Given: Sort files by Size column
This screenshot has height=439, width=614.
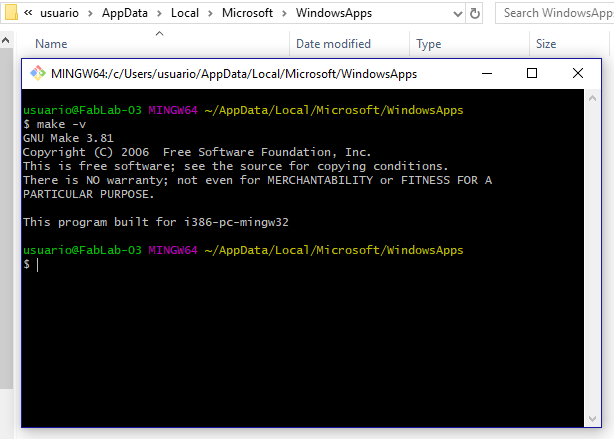Looking at the screenshot, I should (x=546, y=44).
